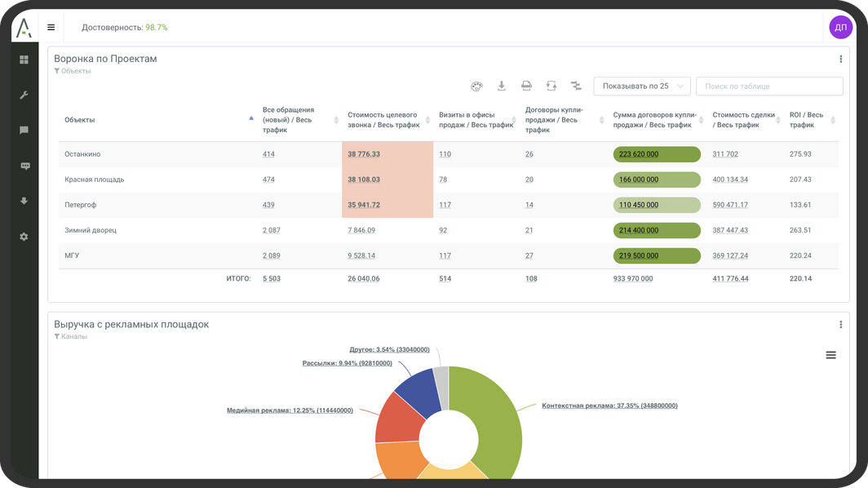Open the color palette settings icon
868x488 pixels.
pyautogui.click(x=477, y=87)
